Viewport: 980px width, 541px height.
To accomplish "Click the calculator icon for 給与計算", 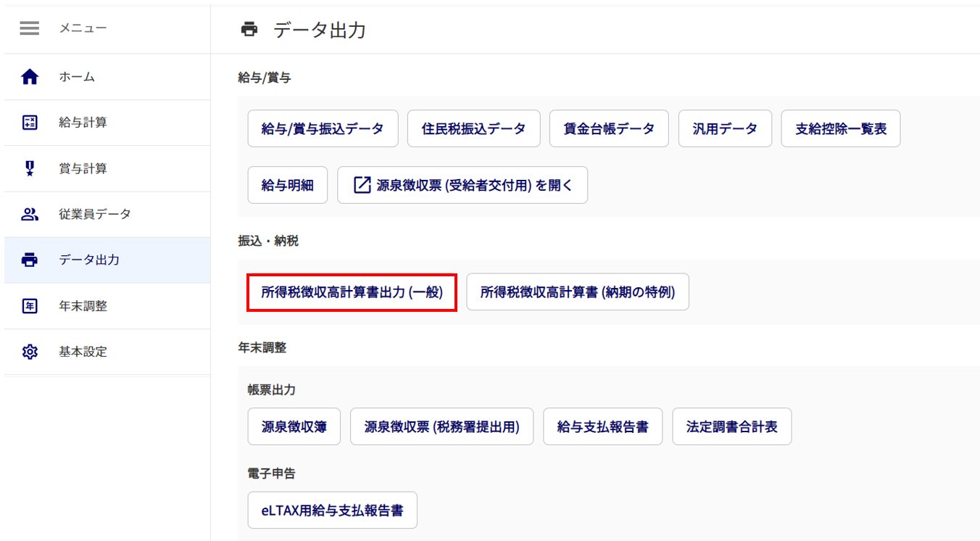I will pos(30,123).
